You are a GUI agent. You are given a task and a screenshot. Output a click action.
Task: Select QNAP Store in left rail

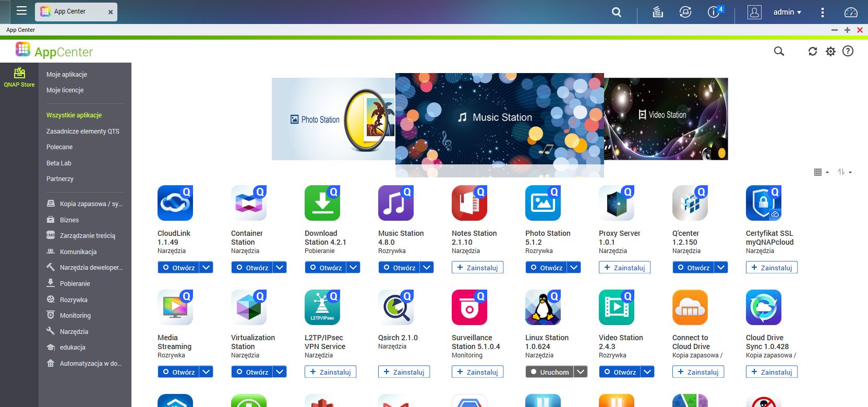coord(19,77)
